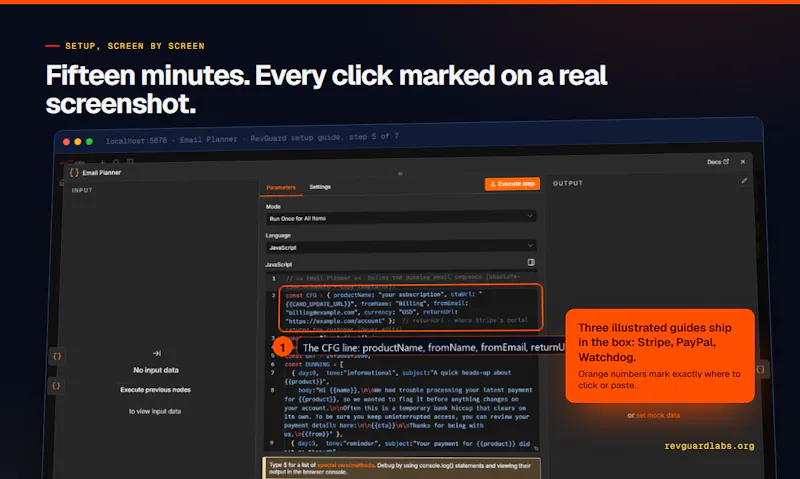The width and height of the screenshot is (800, 479).
Task: Click the "Fifteen minutes" headline
Action: (x=327, y=89)
